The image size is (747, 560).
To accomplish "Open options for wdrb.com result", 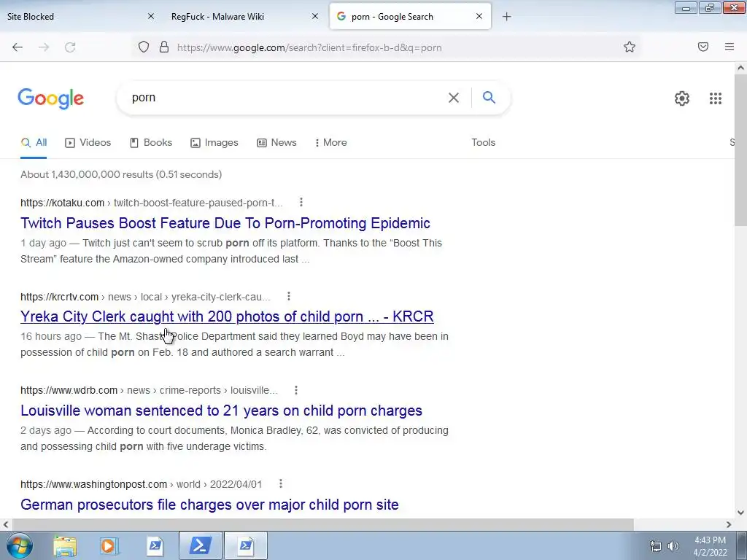I will point(296,390).
